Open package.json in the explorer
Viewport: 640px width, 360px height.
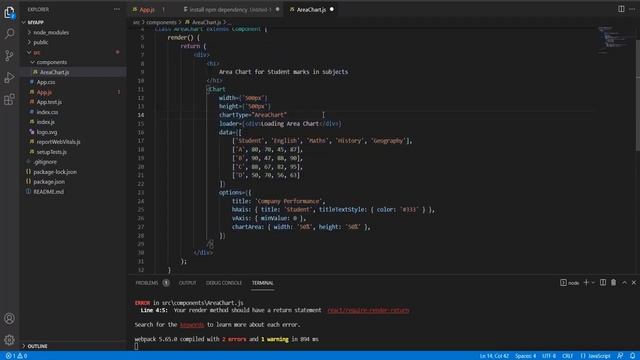pos(49,182)
